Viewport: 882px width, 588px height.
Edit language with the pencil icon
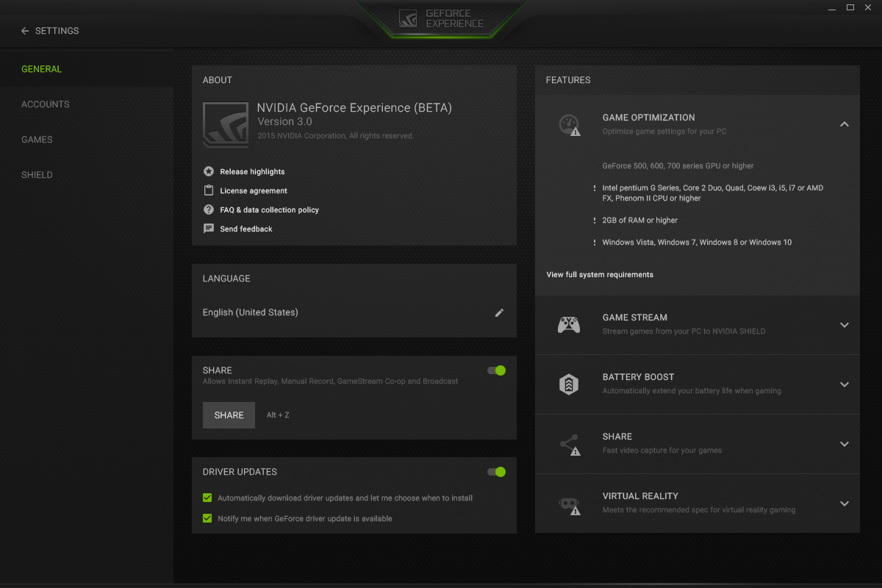pos(499,312)
